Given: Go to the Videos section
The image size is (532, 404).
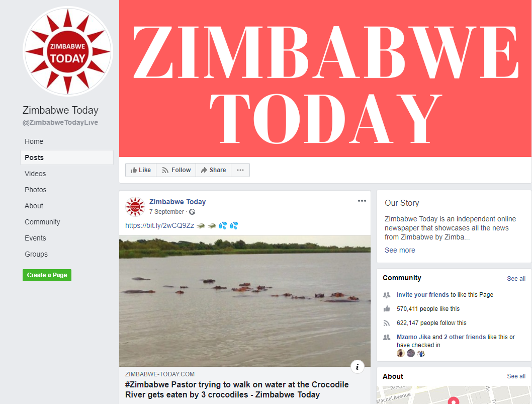Looking at the screenshot, I should pos(35,174).
